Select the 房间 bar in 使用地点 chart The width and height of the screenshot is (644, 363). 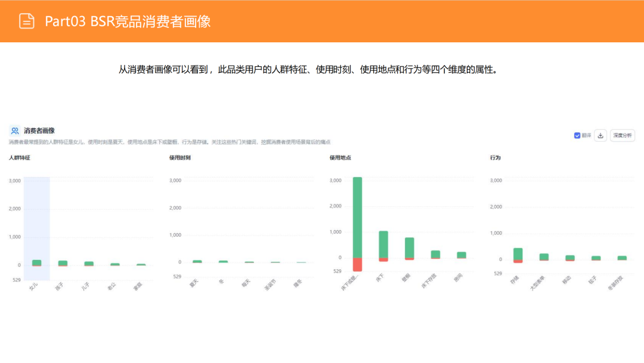tap(462, 255)
